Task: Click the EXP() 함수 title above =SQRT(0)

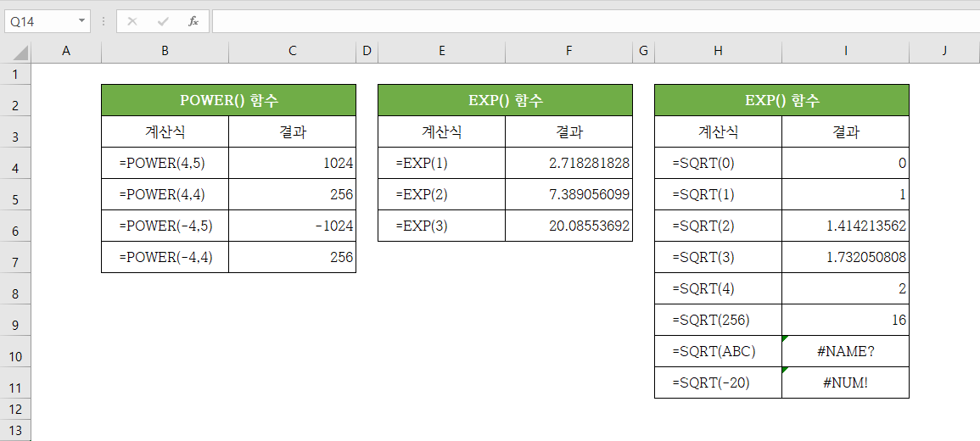Action: tap(781, 100)
